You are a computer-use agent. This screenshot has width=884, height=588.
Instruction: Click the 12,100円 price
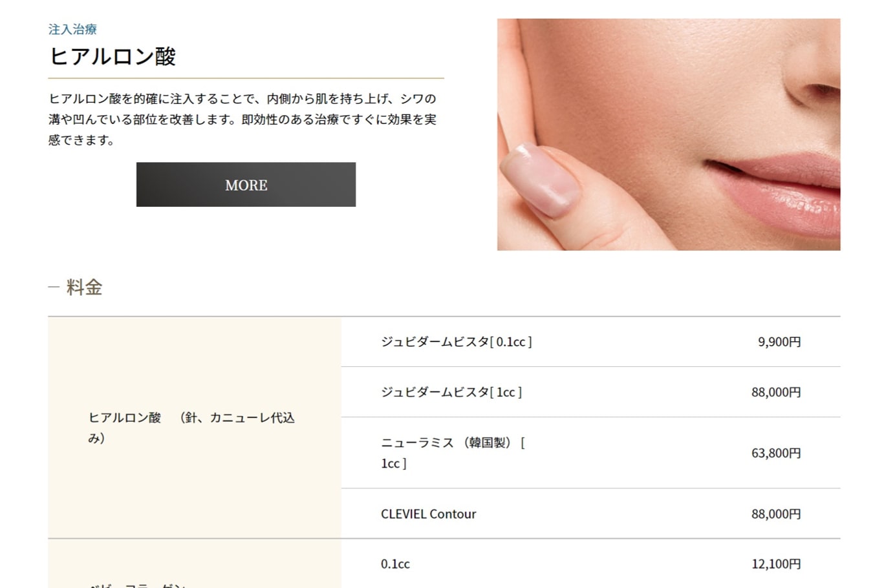(776, 564)
